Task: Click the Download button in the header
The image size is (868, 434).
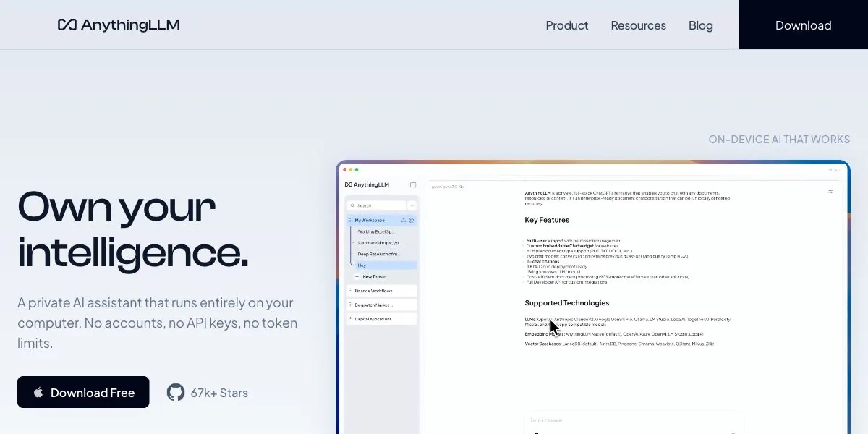Action: pos(804,25)
